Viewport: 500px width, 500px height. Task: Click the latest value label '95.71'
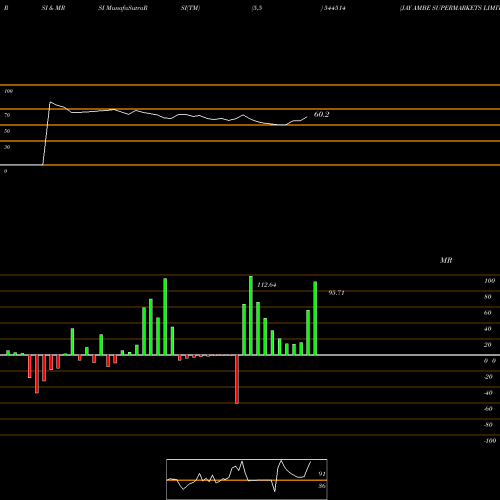click(x=336, y=293)
